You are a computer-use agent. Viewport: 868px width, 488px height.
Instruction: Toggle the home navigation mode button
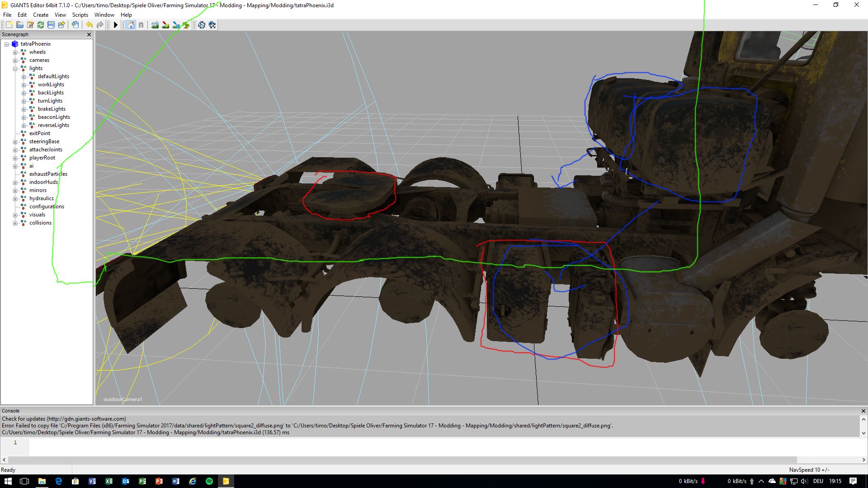[131, 25]
